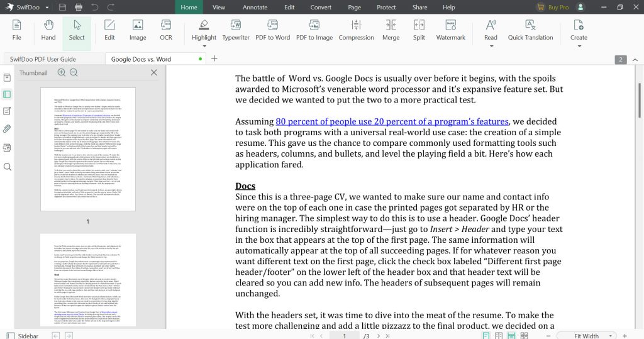Select the Hand tool
Image resolution: width=644 pixels, height=339 pixels.
[x=48, y=30]
